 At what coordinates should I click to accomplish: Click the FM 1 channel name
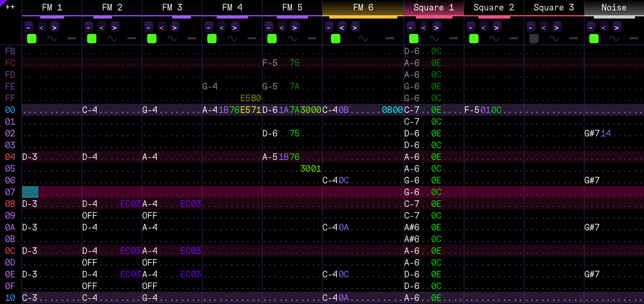tap(52, 8)
